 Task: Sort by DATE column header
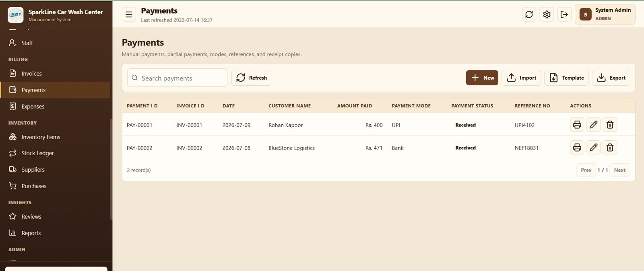[x=229, y=106]
